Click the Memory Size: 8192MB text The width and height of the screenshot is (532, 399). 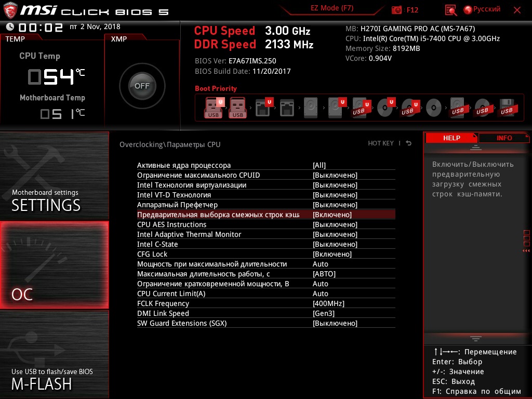pos(383,48)
